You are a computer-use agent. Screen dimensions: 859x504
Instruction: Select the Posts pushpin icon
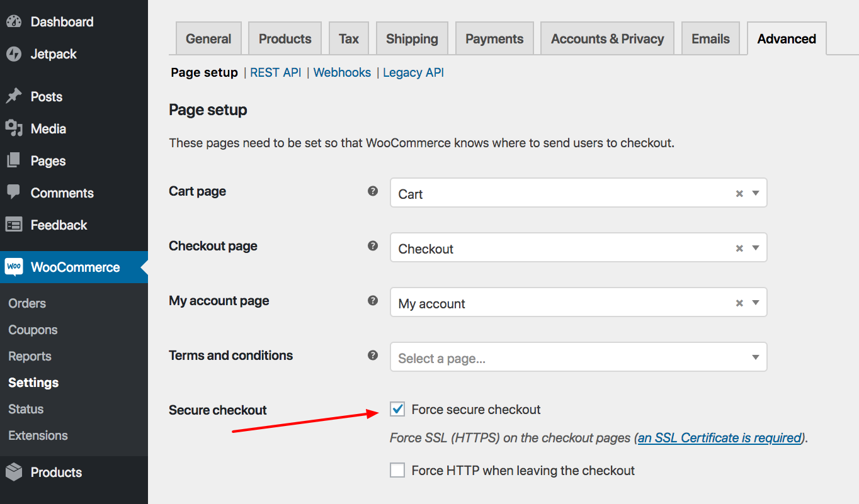pyautogui.click(x=14, y=96)
